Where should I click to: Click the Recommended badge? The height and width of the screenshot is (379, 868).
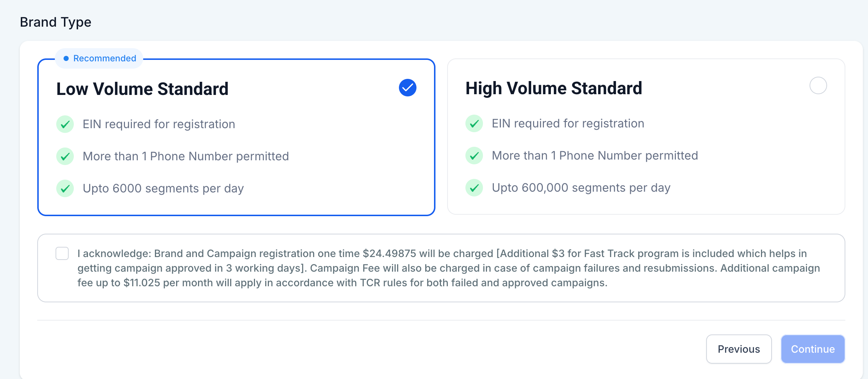(99, 58)
